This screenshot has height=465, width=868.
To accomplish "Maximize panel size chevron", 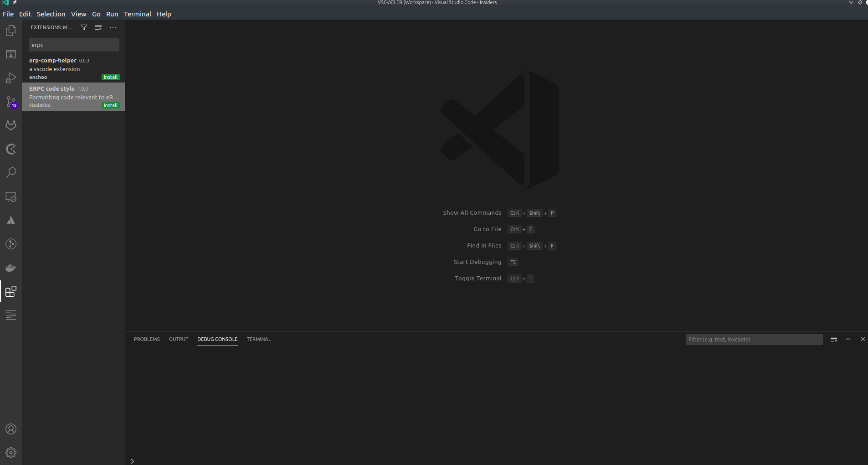I will tap(848, 339).
